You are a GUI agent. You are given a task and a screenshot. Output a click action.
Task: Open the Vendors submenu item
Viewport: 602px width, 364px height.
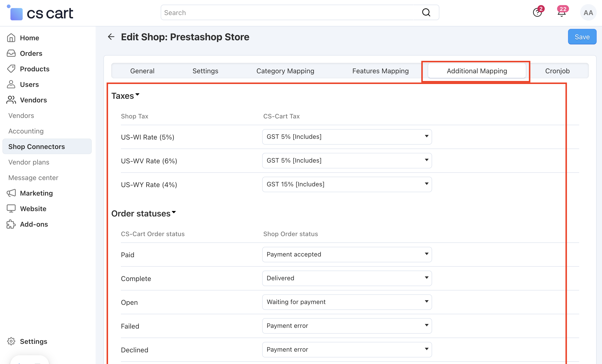(21, 116)
